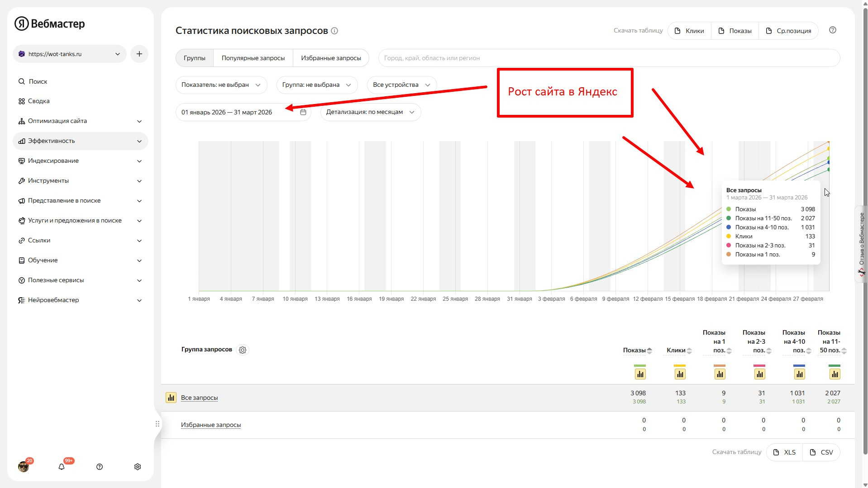
Task: Download Показы table file
Action: pyautogui.click(x=735, y=31)
